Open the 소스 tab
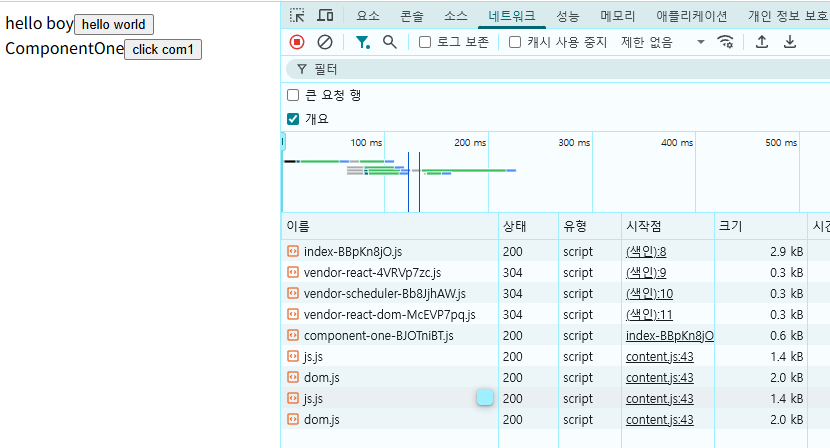The height and width of the screenshot is (448, 830). coord(456,16)
